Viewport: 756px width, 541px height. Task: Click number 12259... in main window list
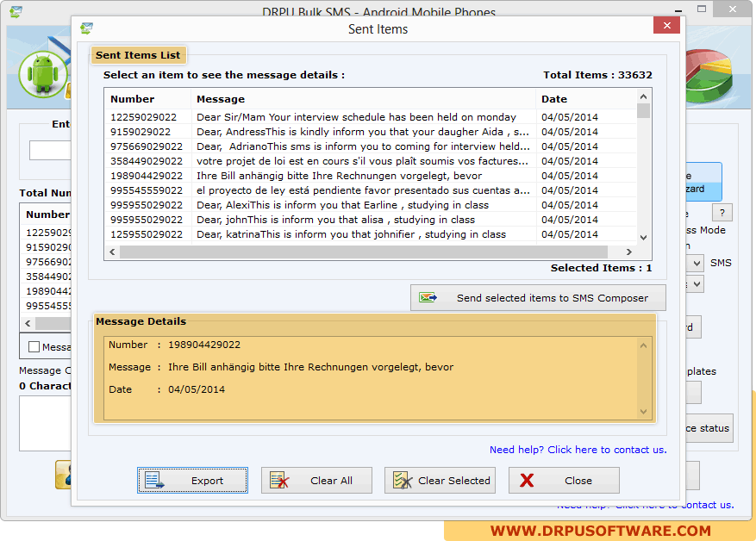[x=47, y=233]
